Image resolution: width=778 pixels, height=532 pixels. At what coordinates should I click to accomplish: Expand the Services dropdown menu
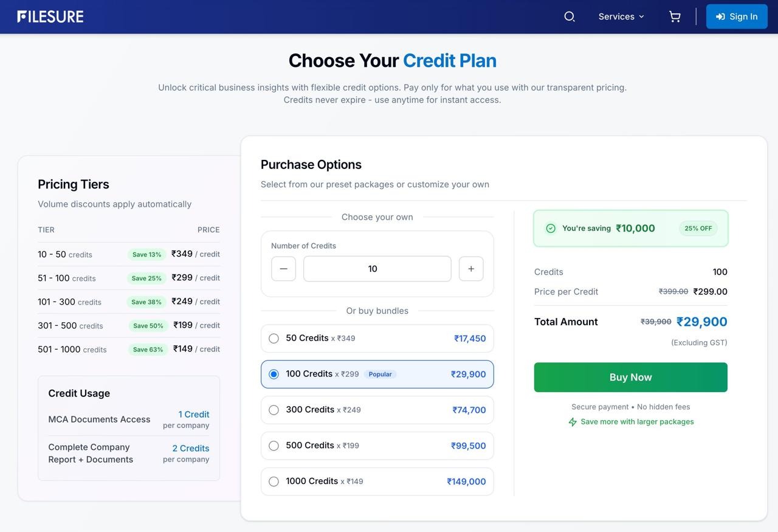pyautogui.click(x=621, y=16)
